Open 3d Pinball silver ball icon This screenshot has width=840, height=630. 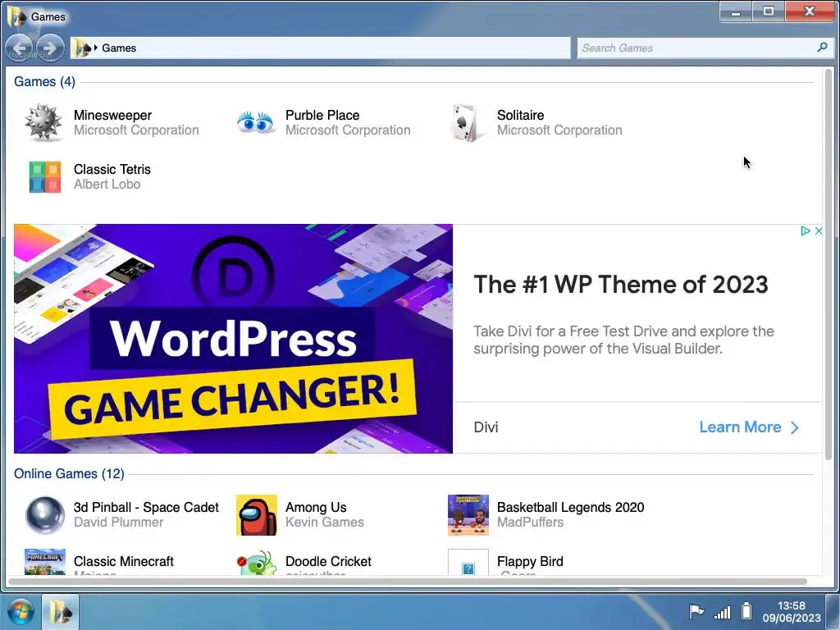coord(45,515)
